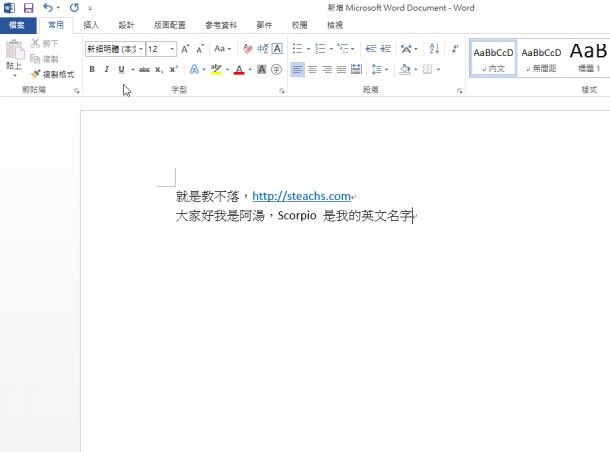The image size is (610, 452).
Task: Click the Undo arrow icon
Action: click(47, 7)
